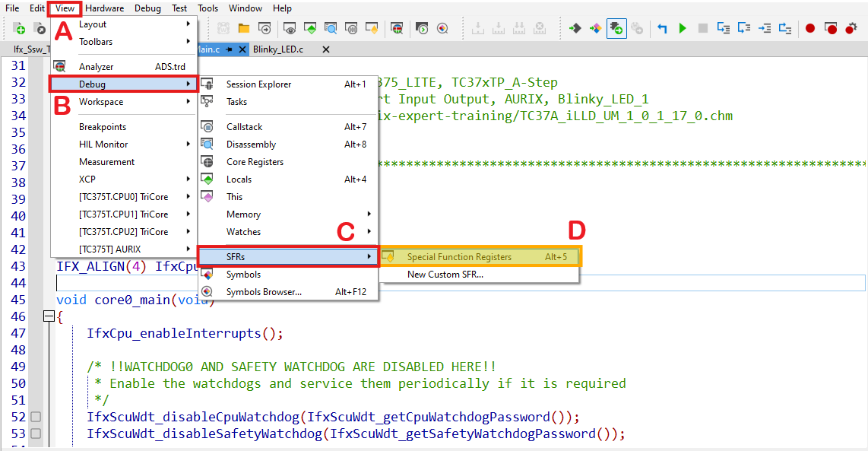Select the Step Into toolbar icon
This screenshot has width=868, height=451.
[723, 28]
